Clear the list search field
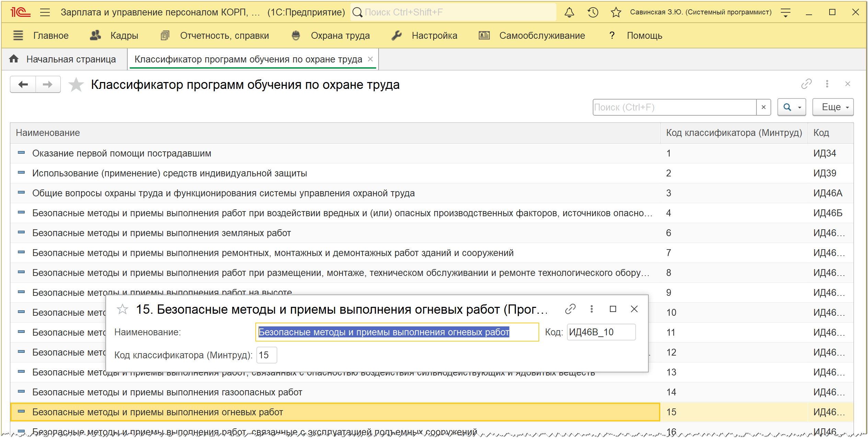This screenshot has height=440, width=868. point(763,107)
